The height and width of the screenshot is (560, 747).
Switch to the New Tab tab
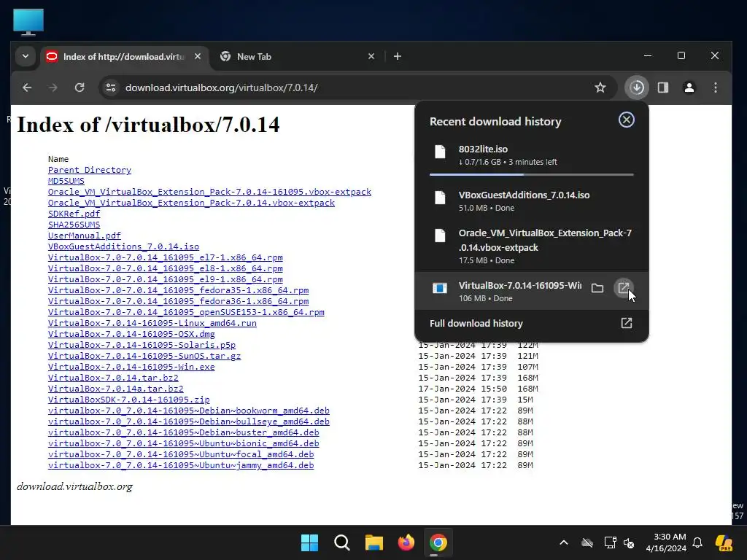[x=296, y=57]
